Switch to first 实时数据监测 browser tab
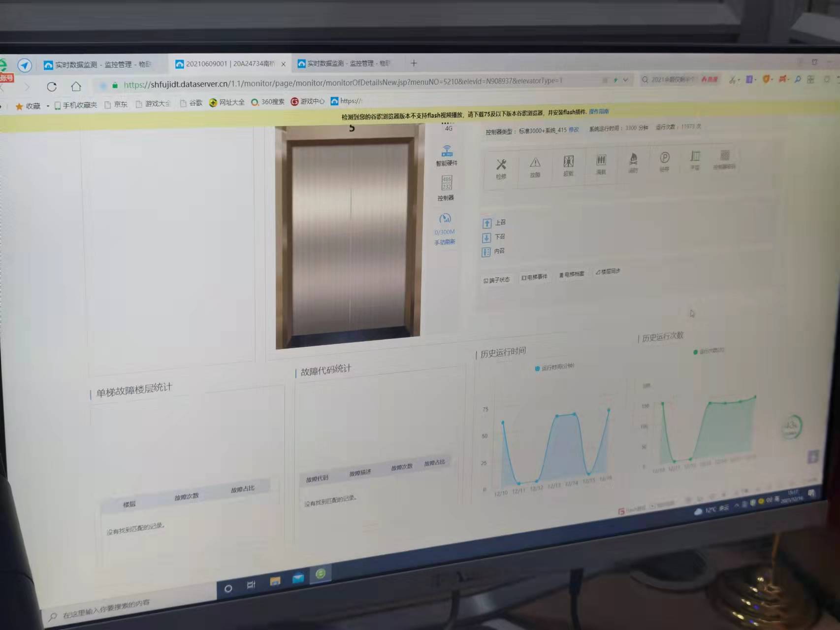 click(x=98, y=65)
